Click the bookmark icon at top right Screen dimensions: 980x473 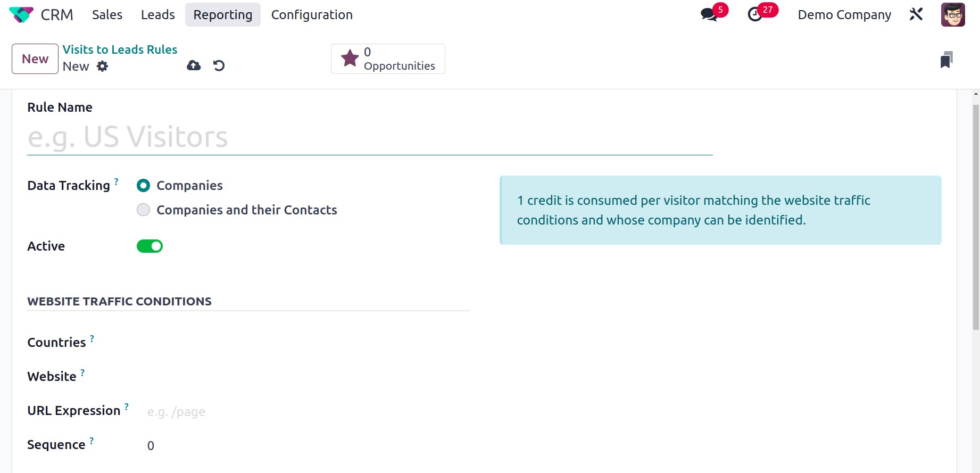point(946,60)
